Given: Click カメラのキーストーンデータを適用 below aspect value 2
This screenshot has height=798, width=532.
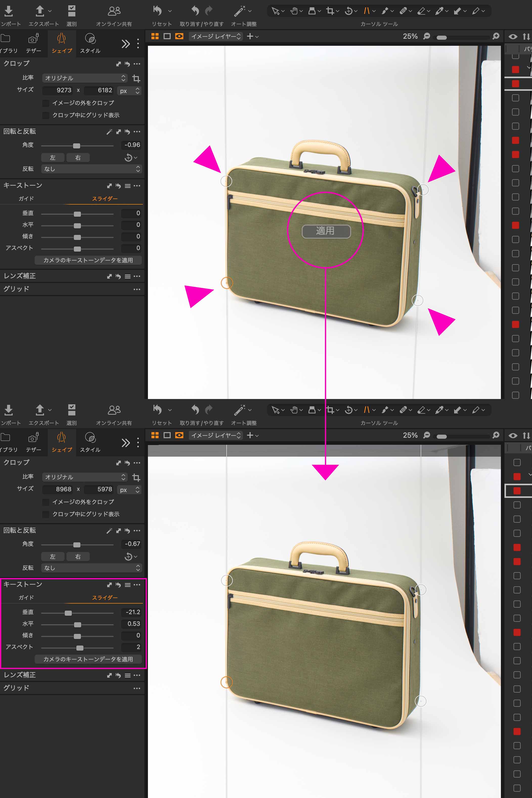Looking at the screenshot, I should 88,659.
